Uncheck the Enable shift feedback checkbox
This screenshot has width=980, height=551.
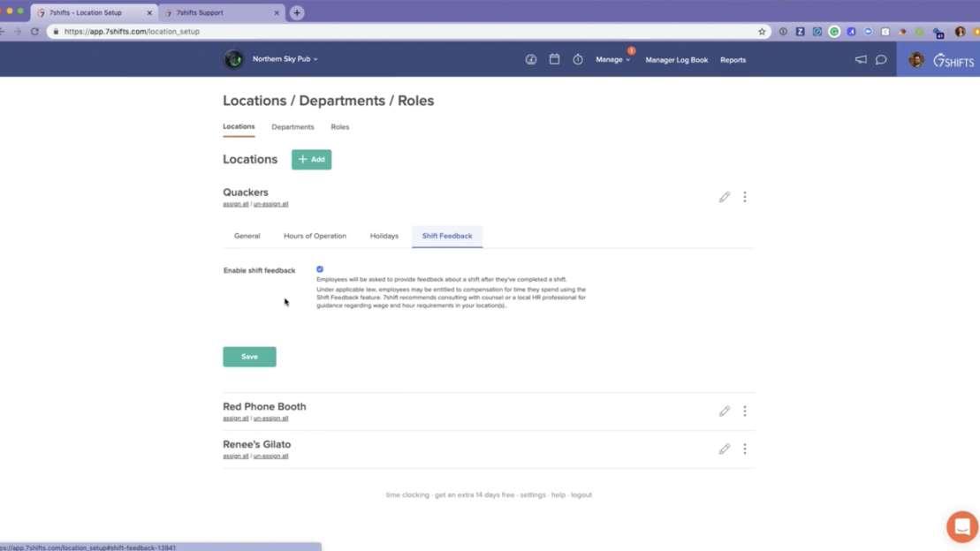click(x=320, y=269)
